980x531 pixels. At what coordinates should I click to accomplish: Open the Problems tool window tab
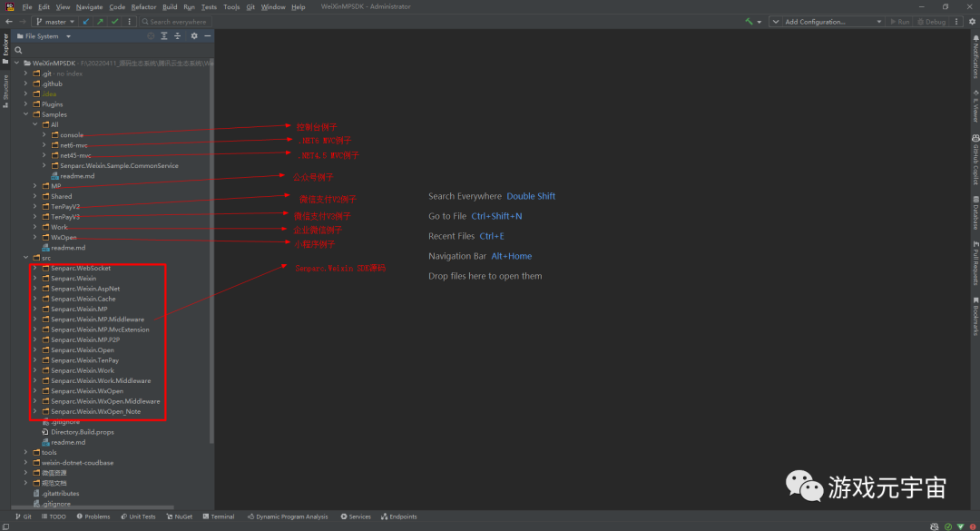click(93, 516)
